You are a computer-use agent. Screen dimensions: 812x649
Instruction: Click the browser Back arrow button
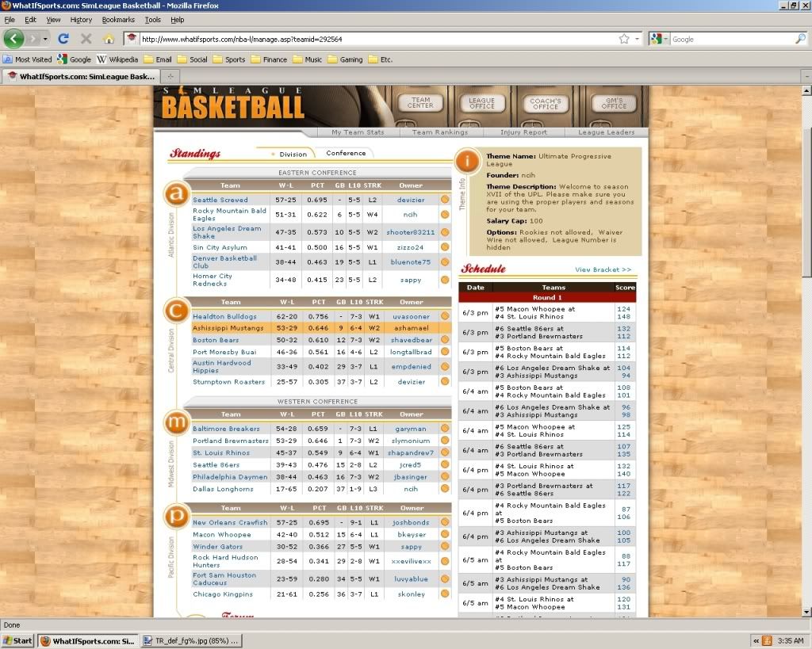coord(13,38)
